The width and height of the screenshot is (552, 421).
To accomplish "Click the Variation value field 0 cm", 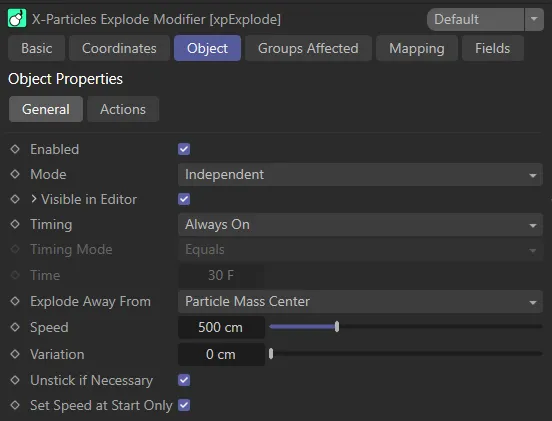I will (221, 354).
